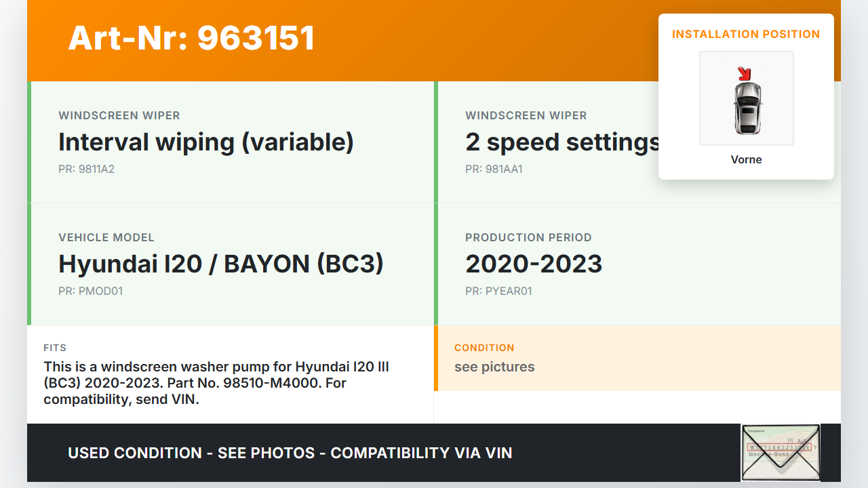
Task: Click PR code 981AA1
Action: click(494, 169)
